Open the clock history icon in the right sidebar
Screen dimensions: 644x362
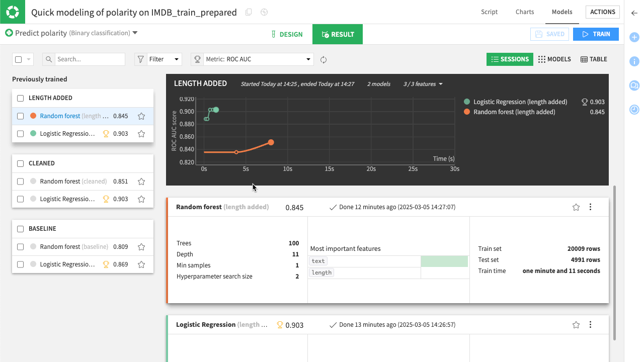(x=634, y=109)
